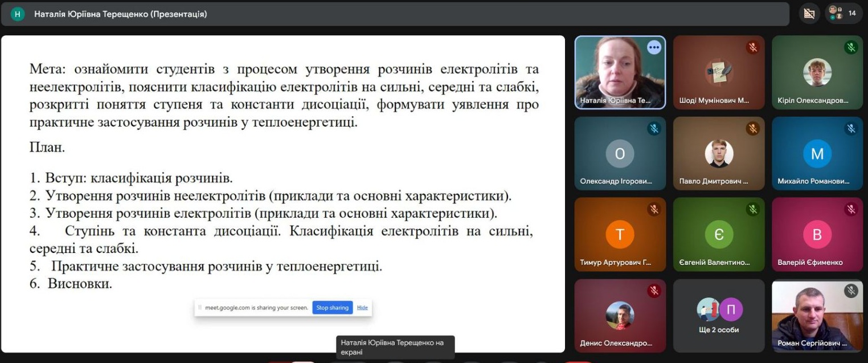Select Роман Сергійович's video thumbnail
Image resolution: width=868 pixels, height=363 pixels.
817,316
